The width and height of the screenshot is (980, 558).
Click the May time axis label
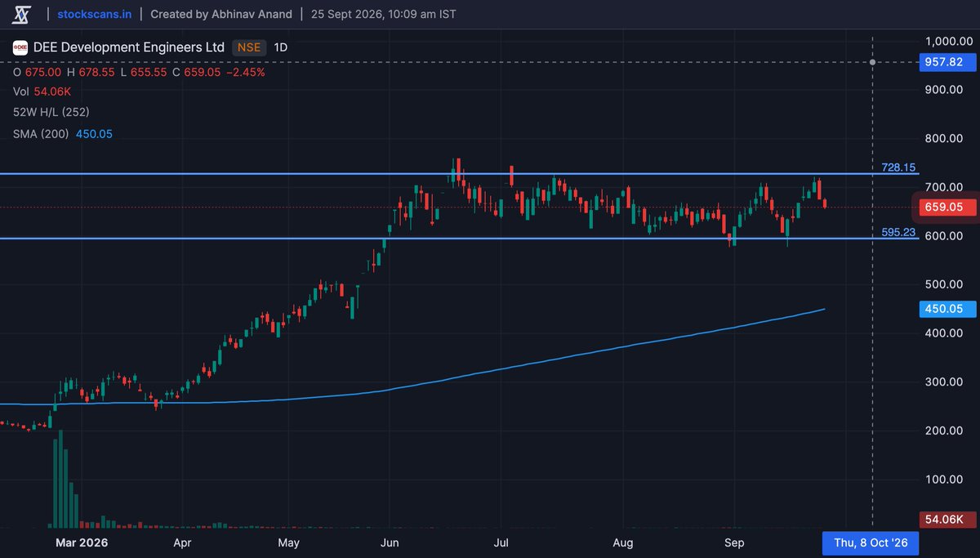click(x=288, y=542)
